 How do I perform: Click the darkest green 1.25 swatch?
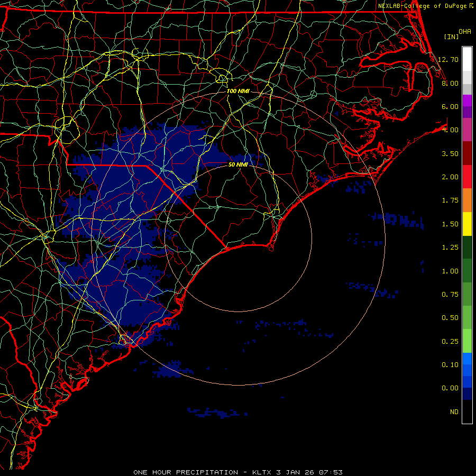467,247
